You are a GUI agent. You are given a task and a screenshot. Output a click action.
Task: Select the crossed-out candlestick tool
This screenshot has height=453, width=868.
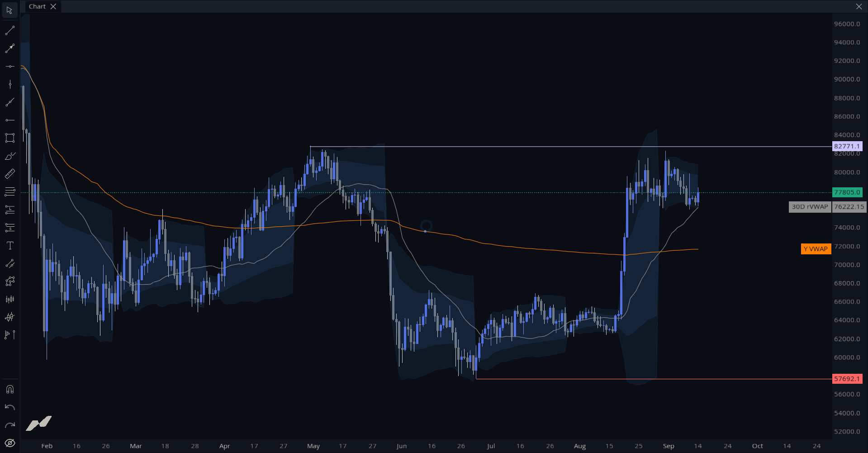coord(9,317)
